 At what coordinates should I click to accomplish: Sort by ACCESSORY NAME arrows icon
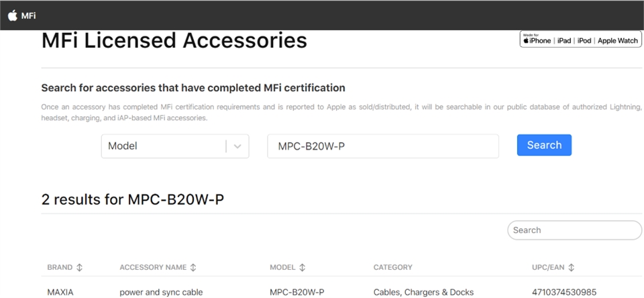(x=193, y=267)
